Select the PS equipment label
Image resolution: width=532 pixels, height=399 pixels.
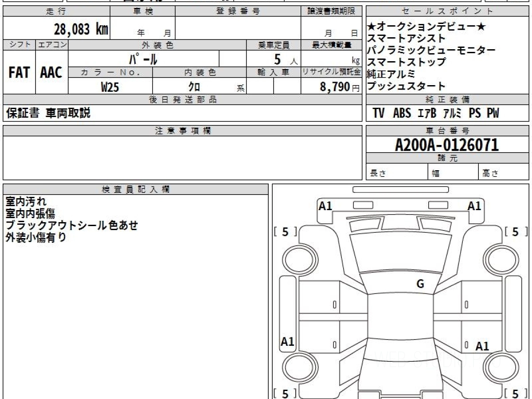475,113
